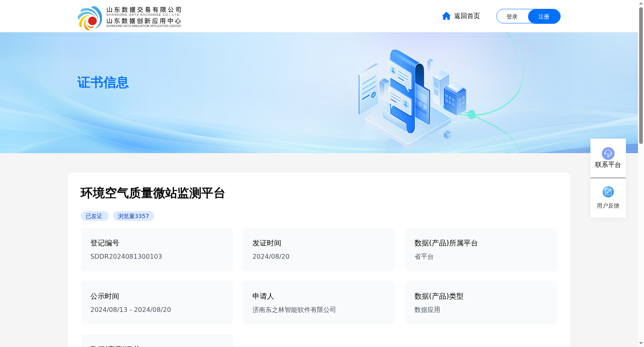Open the 用户反馈 label in side panel
644x347 pixels.
[x=608, y=206]
